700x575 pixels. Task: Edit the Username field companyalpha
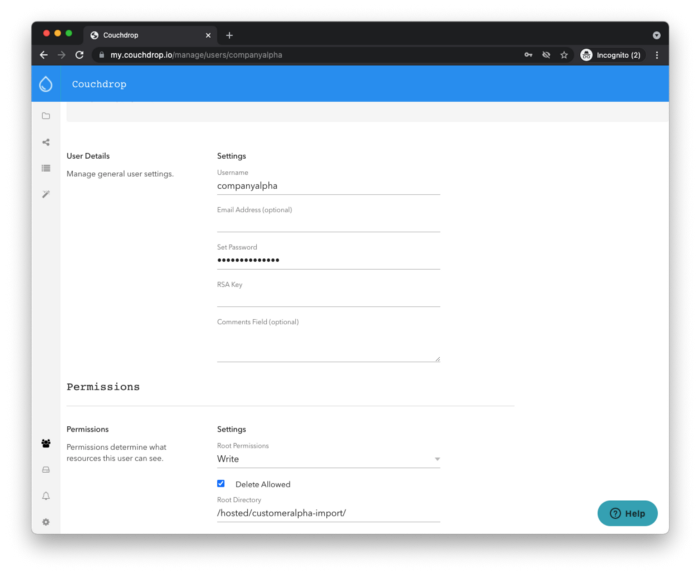point(329,186)
